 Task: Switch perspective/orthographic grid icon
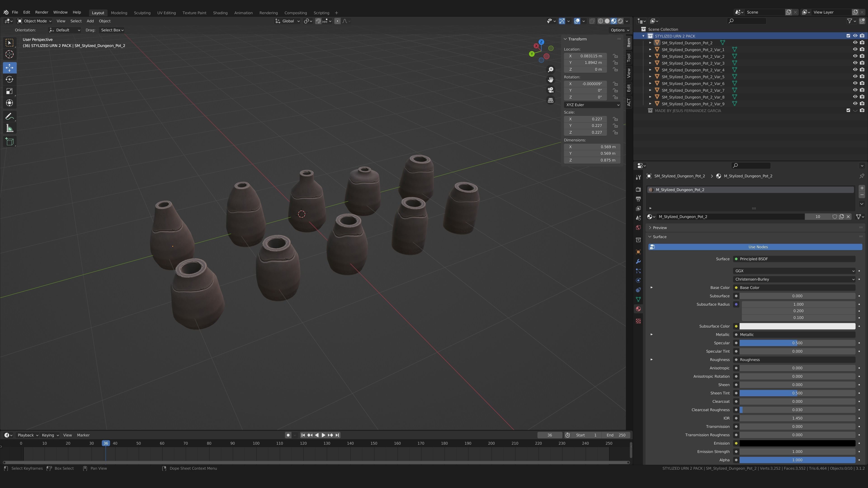pyautogui.click(x=551, y=100)
